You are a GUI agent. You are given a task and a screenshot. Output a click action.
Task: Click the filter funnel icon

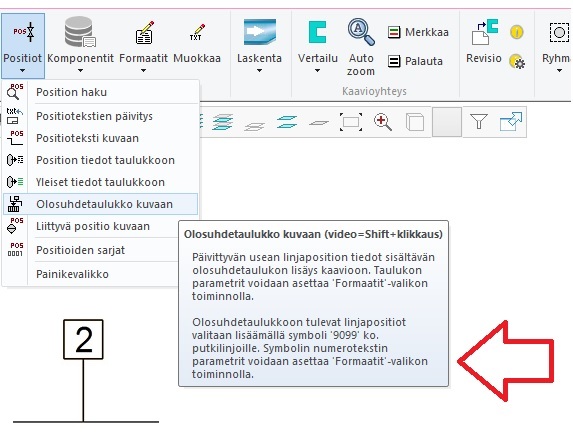point(478,122)
